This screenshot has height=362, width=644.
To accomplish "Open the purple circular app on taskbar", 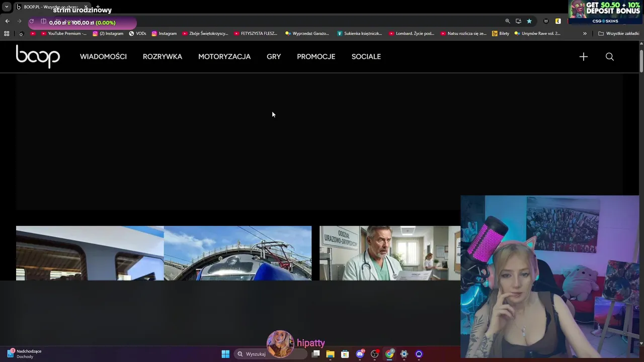I will pyautogui.click(x=419, y=354).
